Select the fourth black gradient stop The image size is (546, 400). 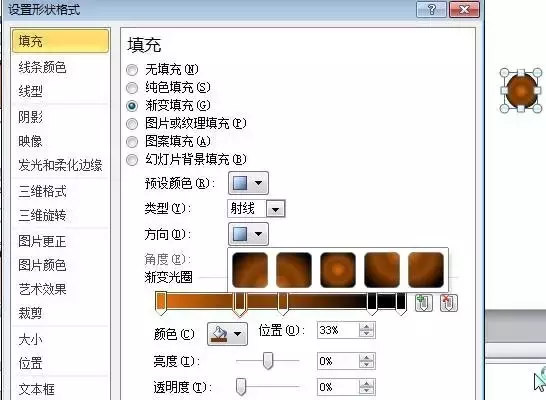pos(372,304)
